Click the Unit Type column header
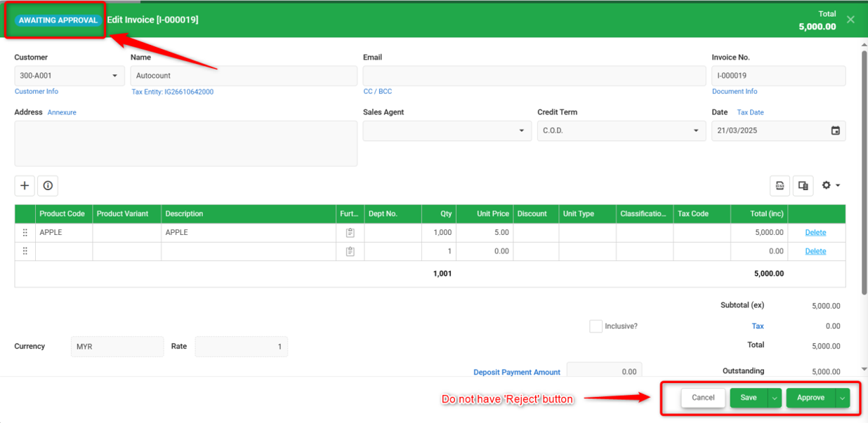 (x=588, y=214)
